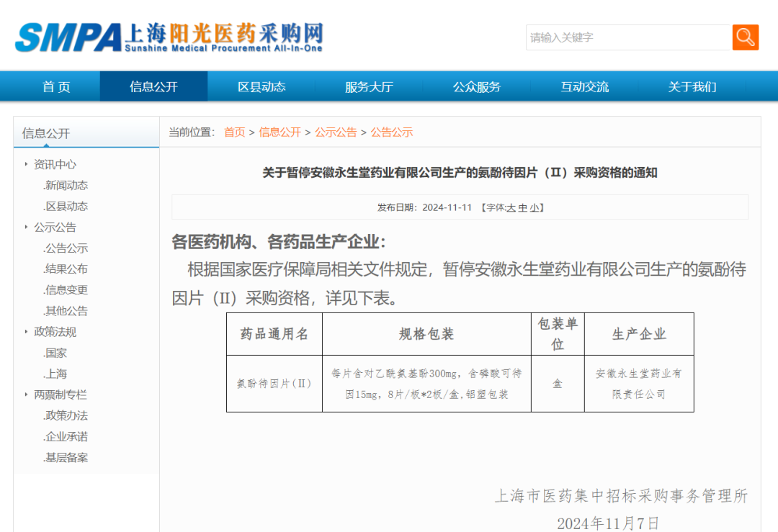Click the 规格包装 table header
Screen dimensions: 778x532
pyautogui.click(x=426, y=334)
